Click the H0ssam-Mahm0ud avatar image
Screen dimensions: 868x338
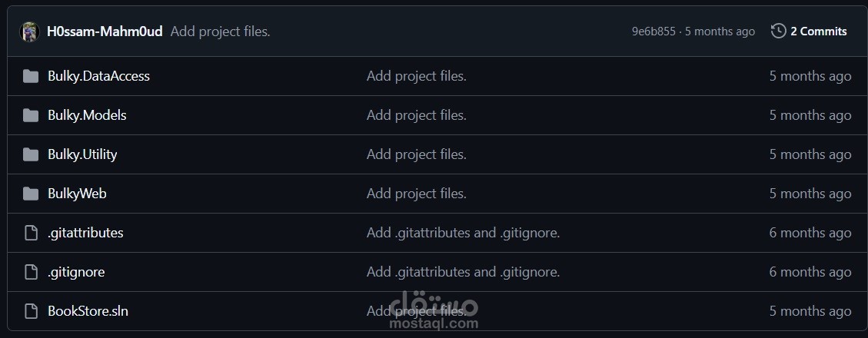tap(30, 31)
